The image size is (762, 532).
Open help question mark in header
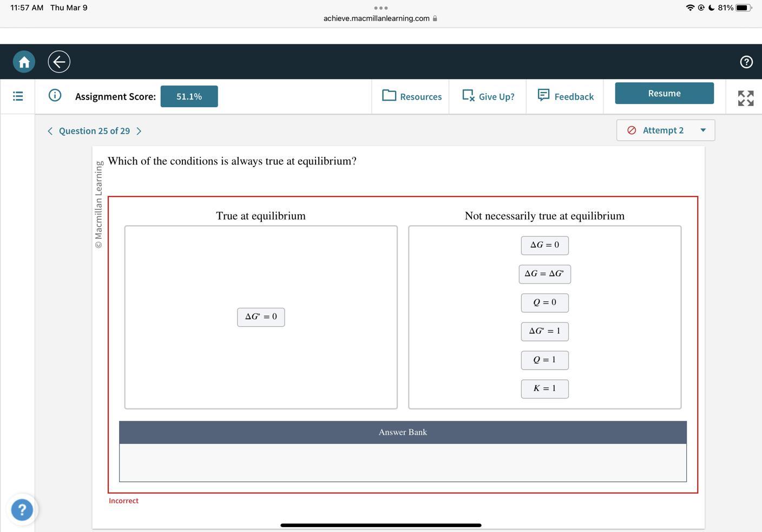click(x=746, y=62)
